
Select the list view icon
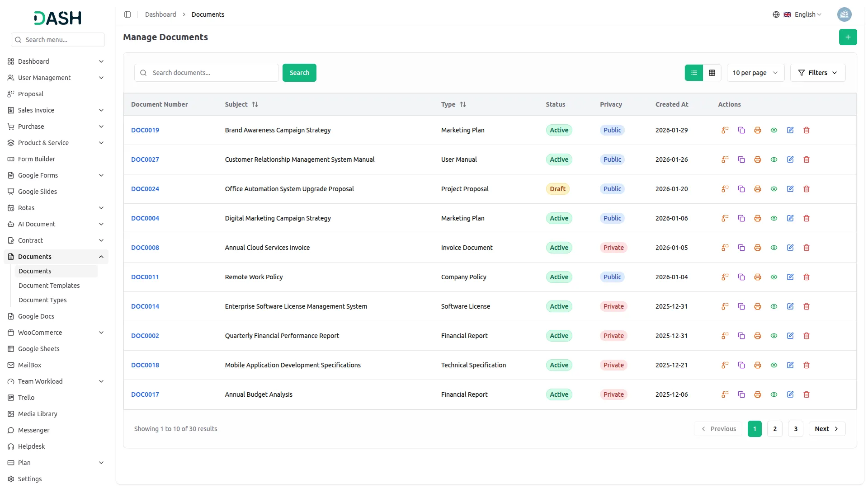click(694, 72)
